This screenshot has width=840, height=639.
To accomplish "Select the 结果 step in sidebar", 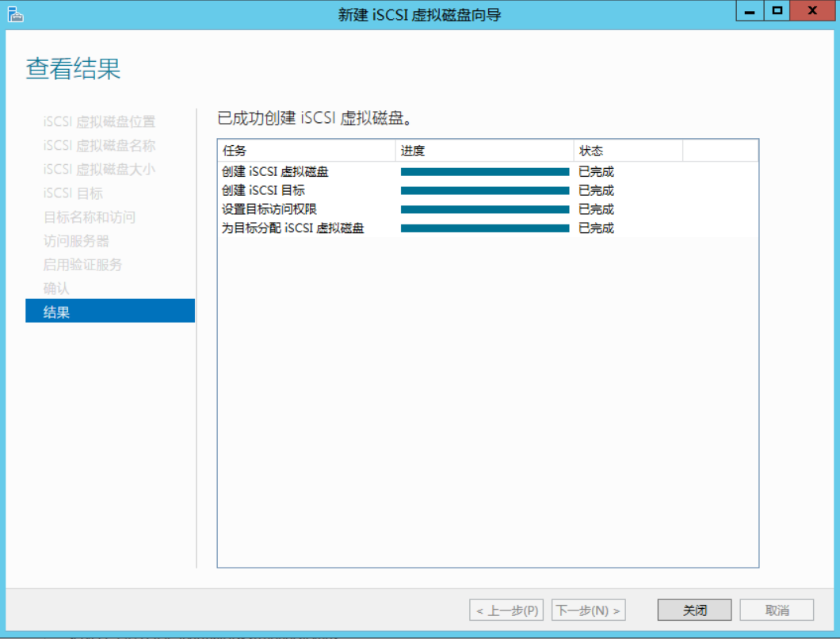I will coord(110,311).
